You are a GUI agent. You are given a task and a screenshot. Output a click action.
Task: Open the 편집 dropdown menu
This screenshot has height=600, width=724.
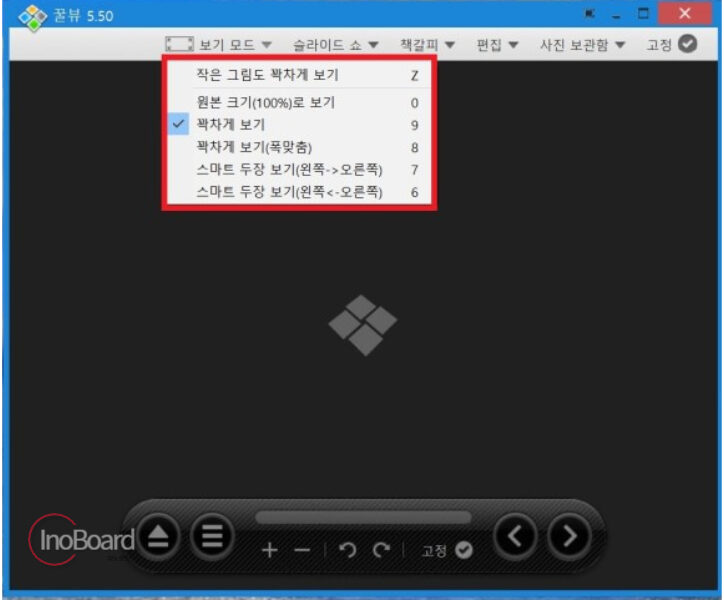497,45
